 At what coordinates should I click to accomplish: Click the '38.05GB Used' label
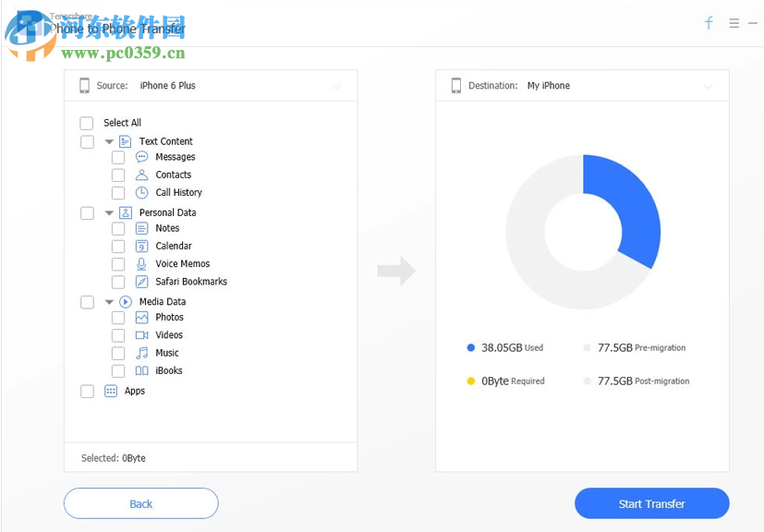(x=512, y=348)
